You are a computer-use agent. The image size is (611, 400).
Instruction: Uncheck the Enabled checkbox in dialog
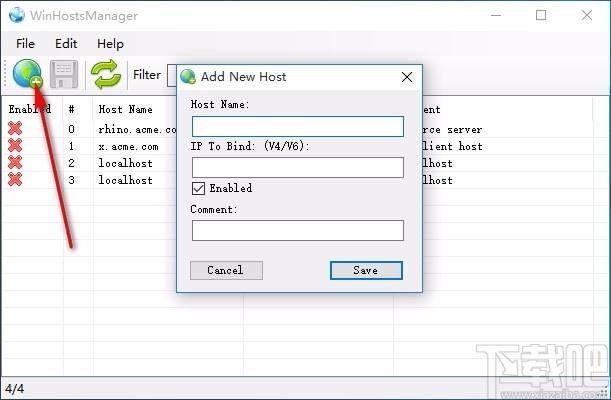click(x=198, y=189)
